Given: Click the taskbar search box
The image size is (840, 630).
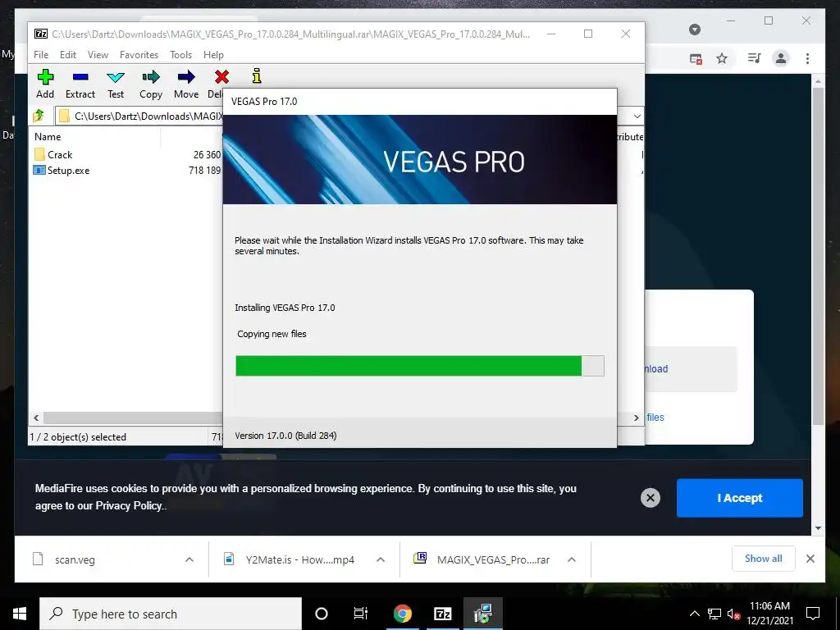Looking at the screenshot, I should 171,614.
